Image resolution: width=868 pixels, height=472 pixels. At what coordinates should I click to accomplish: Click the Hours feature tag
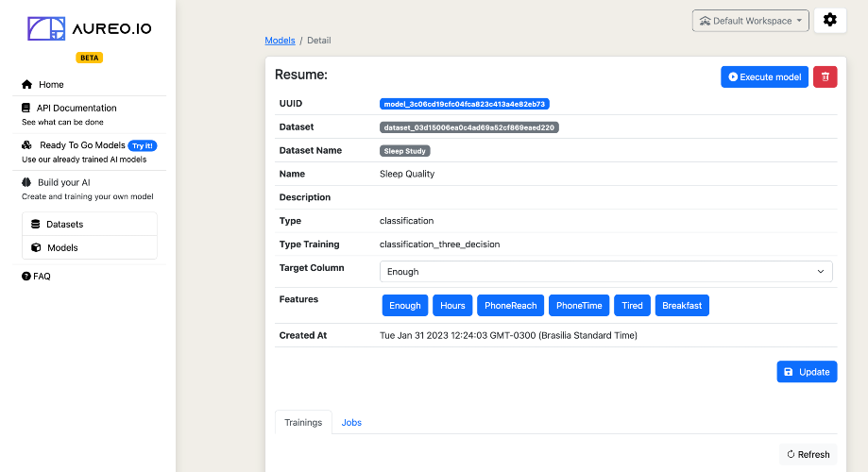[x=452, y=306]
